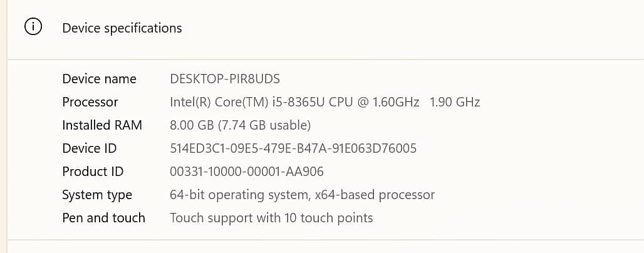Click the Product ID label
644x253 pixels.
(x=93, y=172)
